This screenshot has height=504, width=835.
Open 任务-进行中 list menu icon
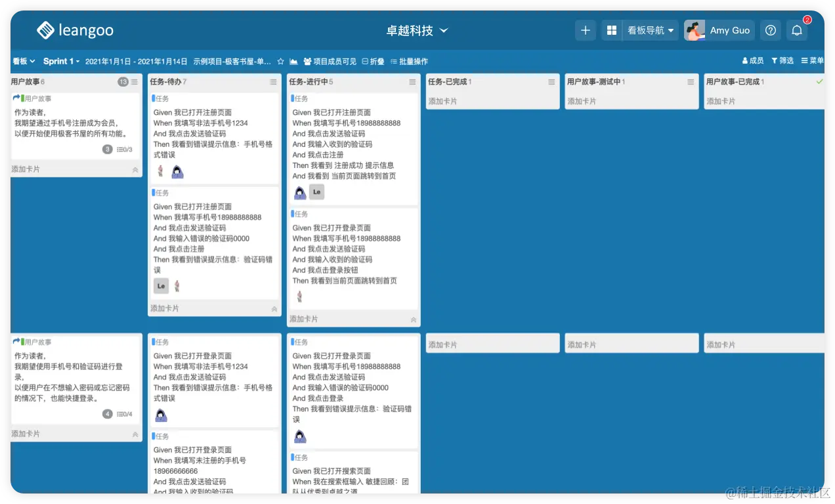(413, 82)
